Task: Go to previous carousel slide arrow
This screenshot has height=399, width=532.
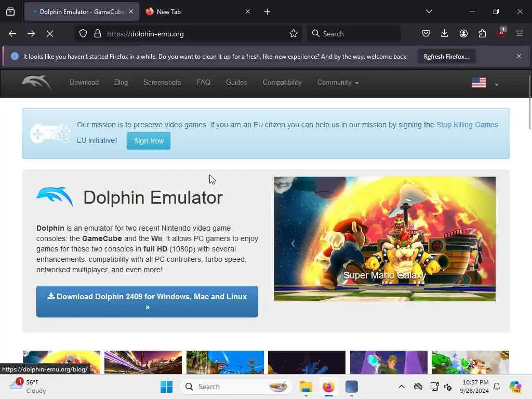Action: (x=293, y=244)
